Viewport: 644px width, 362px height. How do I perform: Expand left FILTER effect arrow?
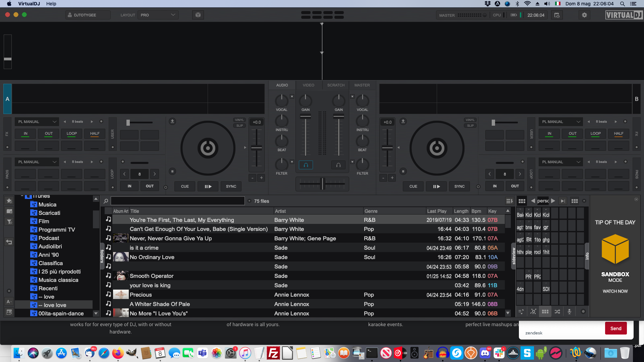[292, 162]
